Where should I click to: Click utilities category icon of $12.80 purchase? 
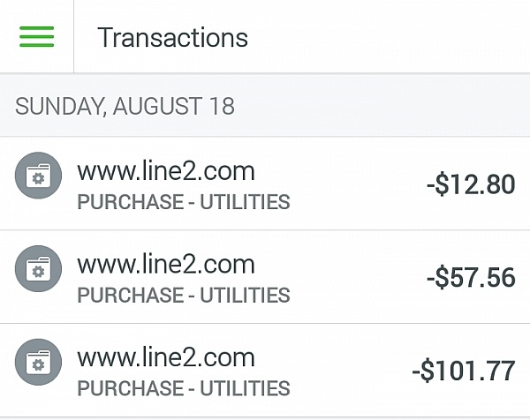pyautogui.click(x=38, y=176)
